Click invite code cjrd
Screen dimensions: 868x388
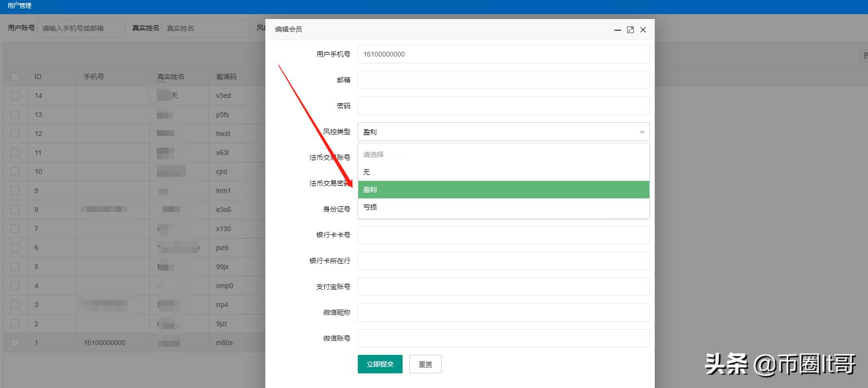pyautogui.click(x=222, y=172)
